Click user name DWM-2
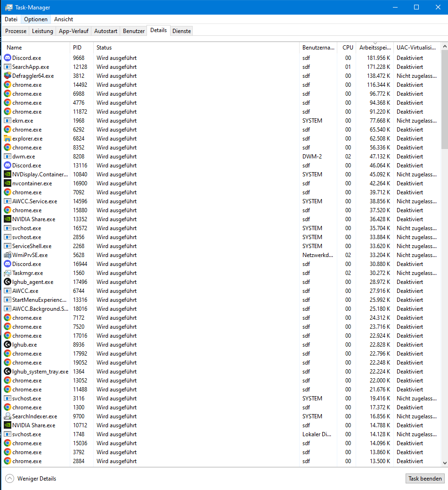Image resolution: width=448 pixels, height=490 pixels. coord(312,157)
